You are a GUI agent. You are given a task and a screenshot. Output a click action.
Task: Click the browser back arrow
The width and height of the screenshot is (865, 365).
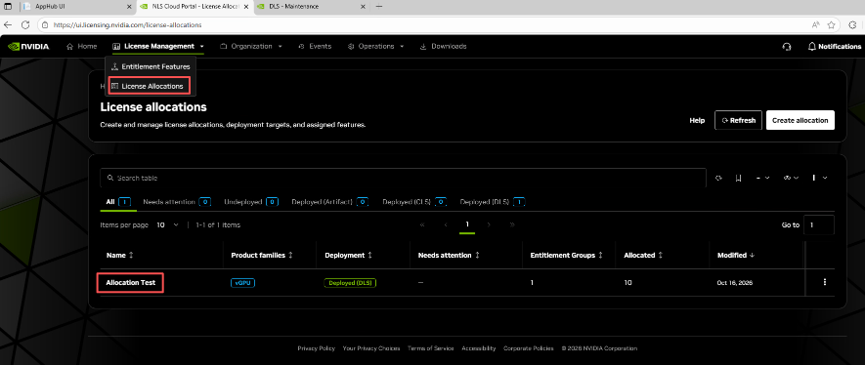pos(8,25)
